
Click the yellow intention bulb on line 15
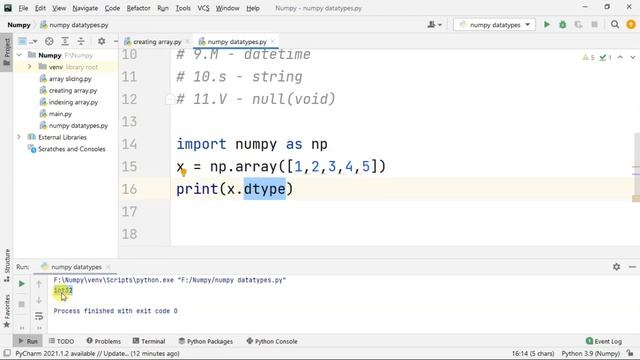[183, 172]
